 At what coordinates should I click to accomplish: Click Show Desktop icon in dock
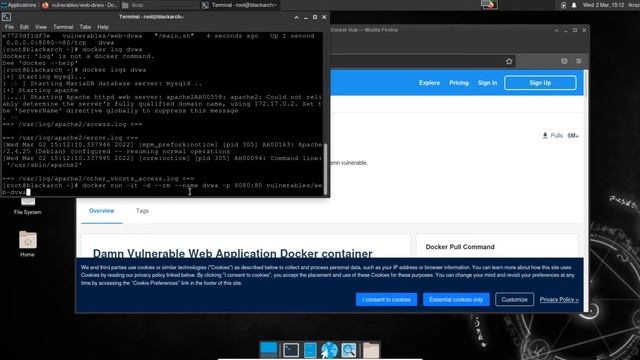(x=269, y=350)
